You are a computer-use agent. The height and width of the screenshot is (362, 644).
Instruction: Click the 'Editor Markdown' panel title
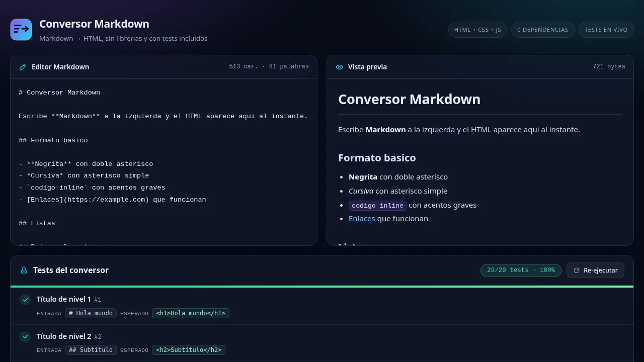(x=60, y=67)
